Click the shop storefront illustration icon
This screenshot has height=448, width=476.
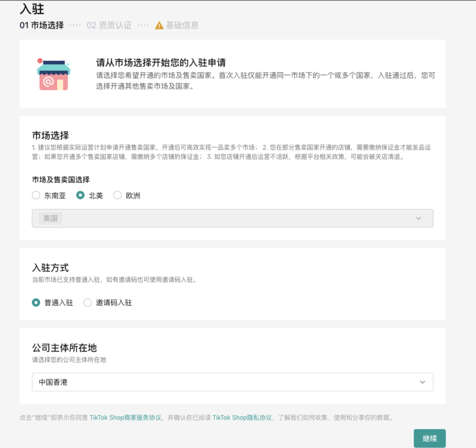pos(53,75)
